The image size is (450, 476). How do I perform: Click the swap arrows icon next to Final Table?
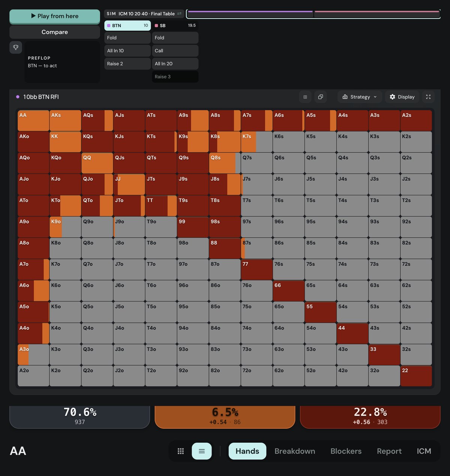179,13
